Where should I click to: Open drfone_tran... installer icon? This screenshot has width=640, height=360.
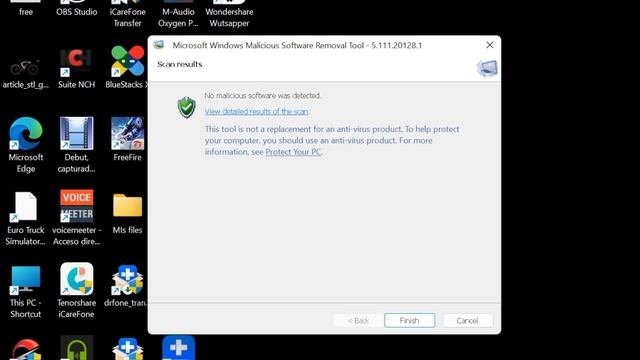(127, 279)
